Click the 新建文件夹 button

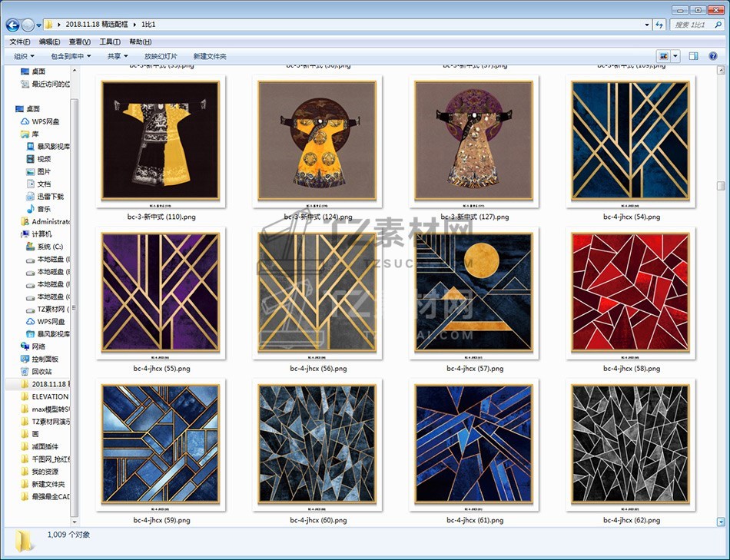[x=210, y=56]
